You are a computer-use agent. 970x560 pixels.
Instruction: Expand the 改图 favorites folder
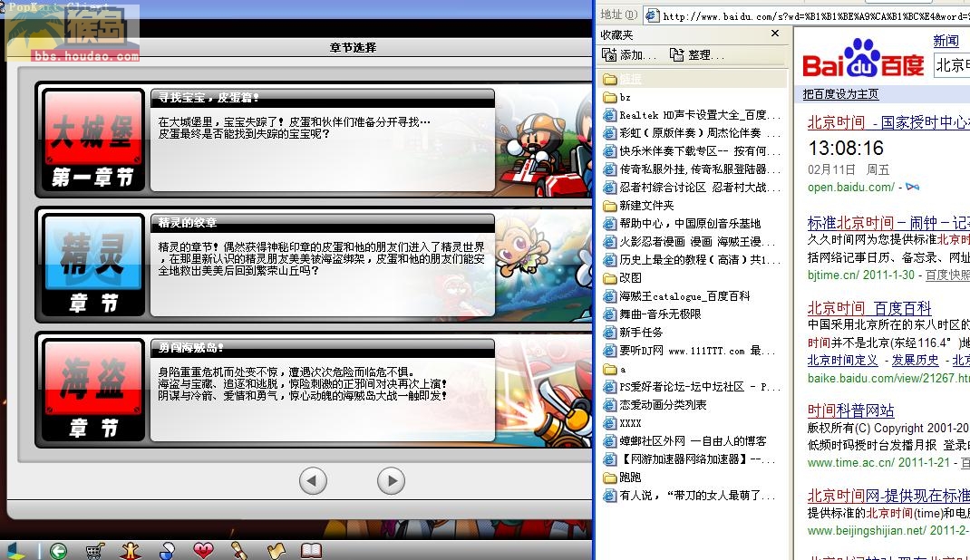(x=622, y=278)
